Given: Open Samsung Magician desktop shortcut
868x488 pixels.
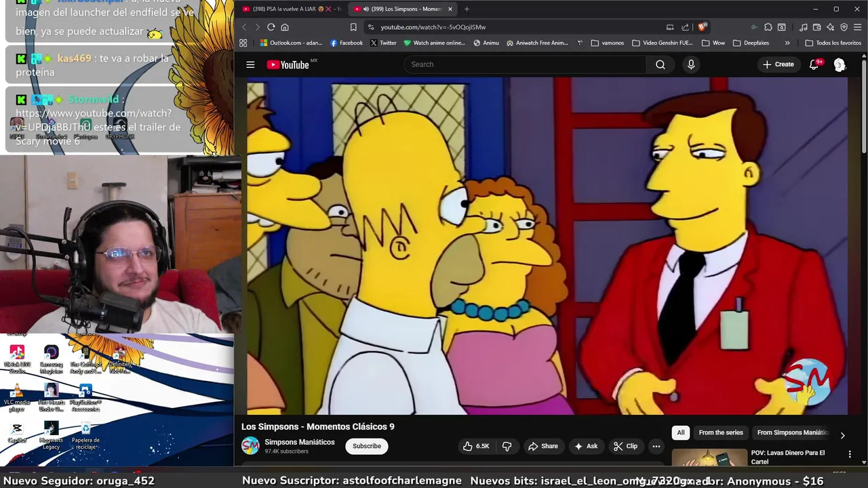Looking at the screenshot, I should 52,360.
